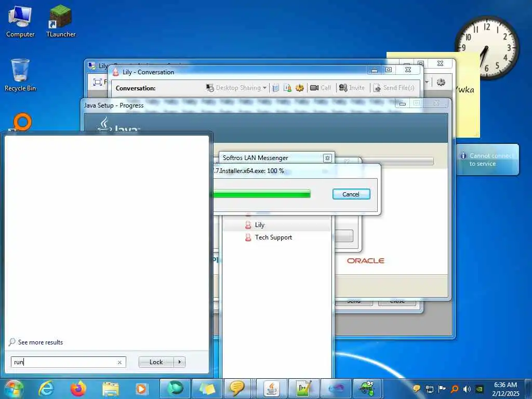This screenshot has width=532, height=399.
Task: Click the network icon in system tray
Action: click(x=430, y=389)
